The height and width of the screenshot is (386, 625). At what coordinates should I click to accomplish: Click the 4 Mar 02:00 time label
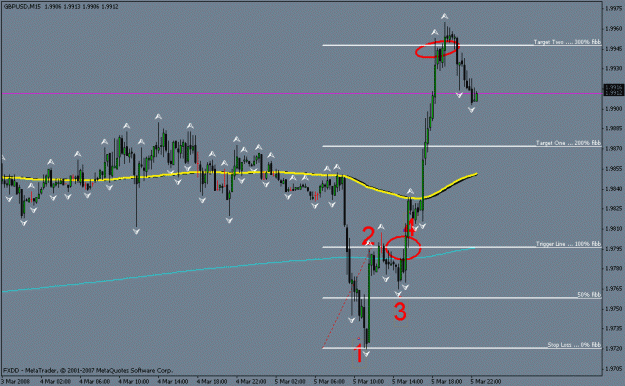pyautogui.click(x=55, y=382)
